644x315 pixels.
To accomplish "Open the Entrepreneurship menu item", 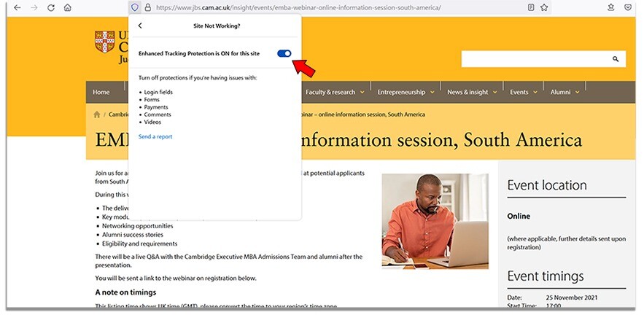I will 401,92.
